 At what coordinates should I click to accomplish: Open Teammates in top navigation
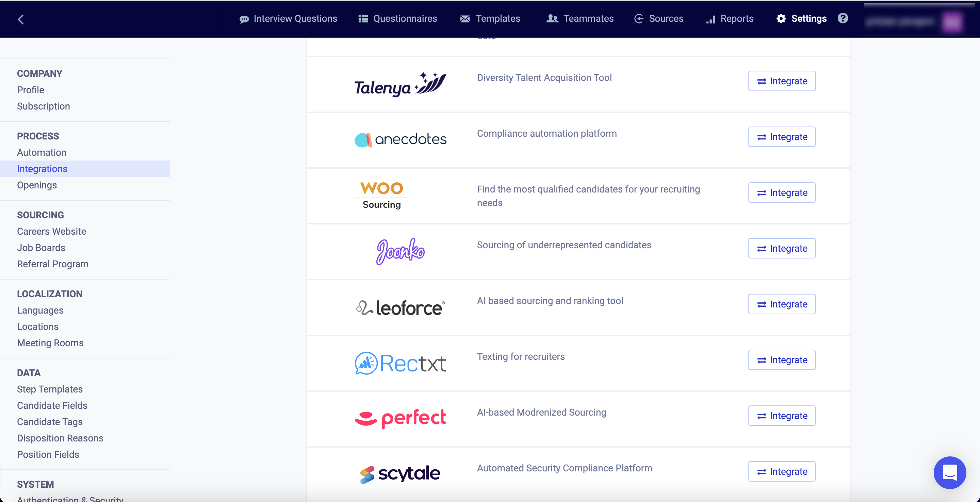(580, 19)
